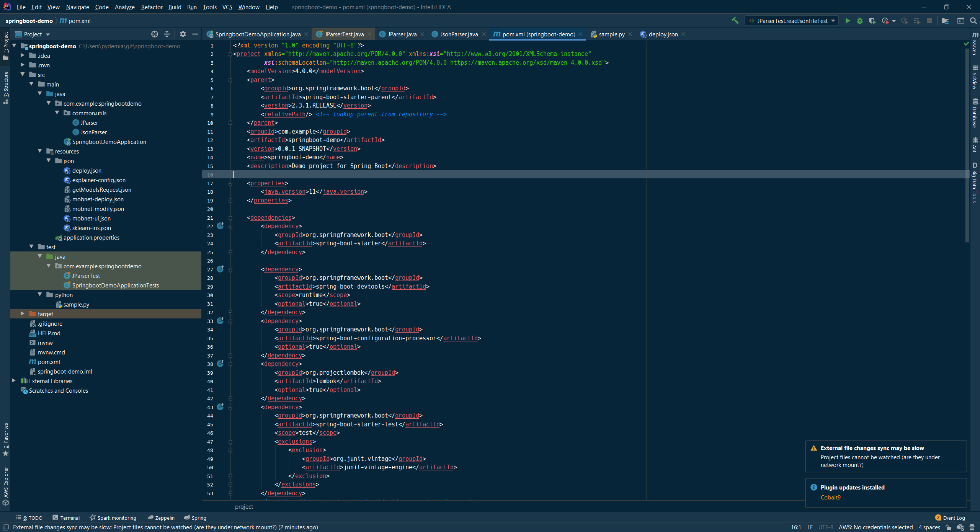Click the locate file crosshair icon in Project panel
Viewport: 980px width, 532px height.
tap(154, 34)
